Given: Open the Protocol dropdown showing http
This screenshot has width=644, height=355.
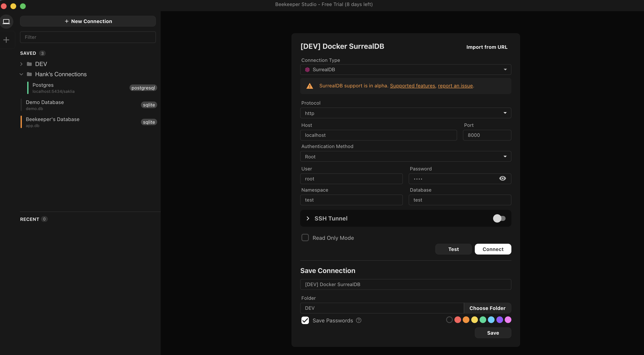Looking at the screenshot, I should click(x=406, y=113).
